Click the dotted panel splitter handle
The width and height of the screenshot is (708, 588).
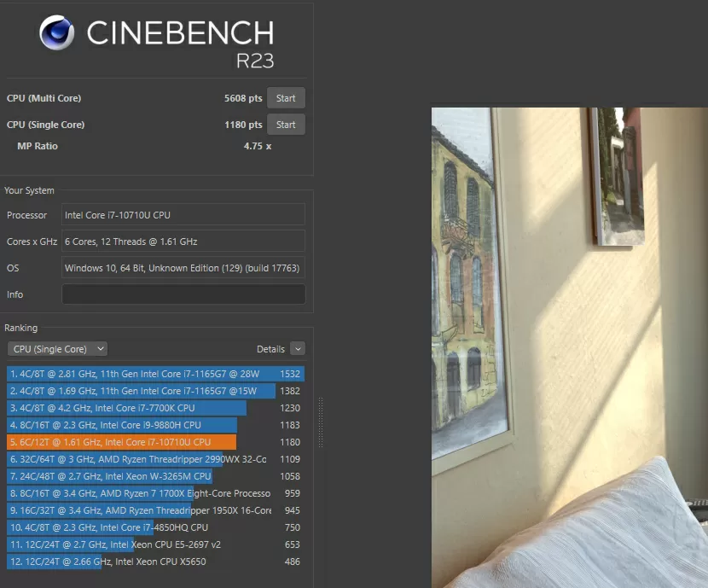[x=321, y=418]
